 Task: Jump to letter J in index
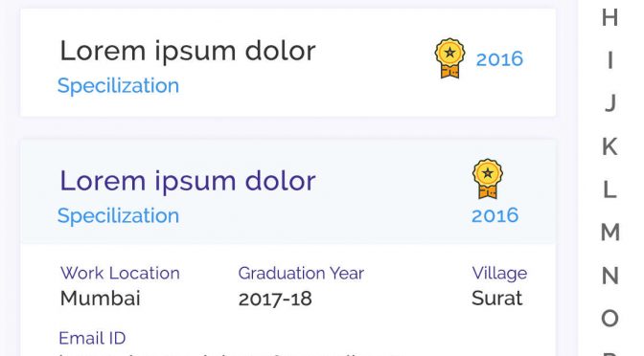tap(610, 103)
